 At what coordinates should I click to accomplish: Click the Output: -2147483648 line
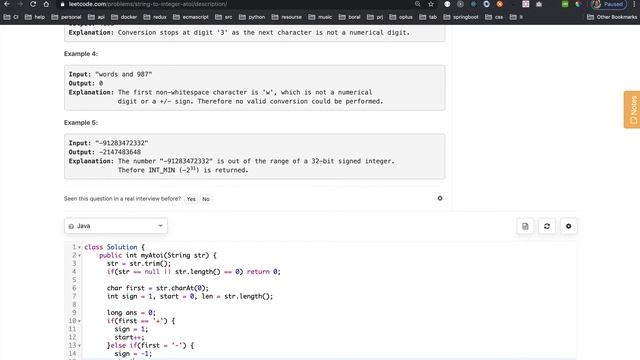coord(104,152)
